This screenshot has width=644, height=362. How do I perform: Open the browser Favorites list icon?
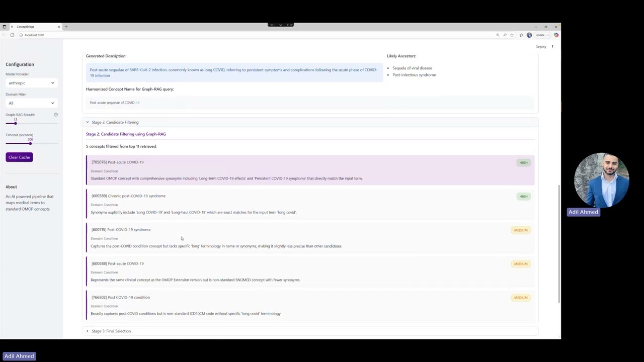click(521, 35)
